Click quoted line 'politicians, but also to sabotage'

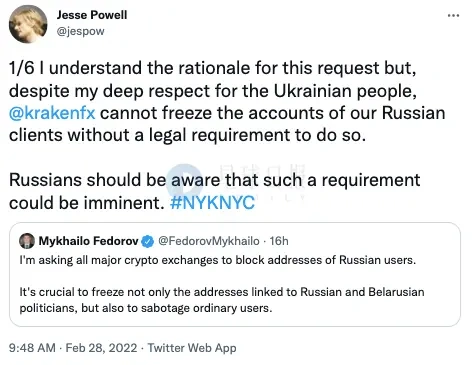tap(146, 308)
